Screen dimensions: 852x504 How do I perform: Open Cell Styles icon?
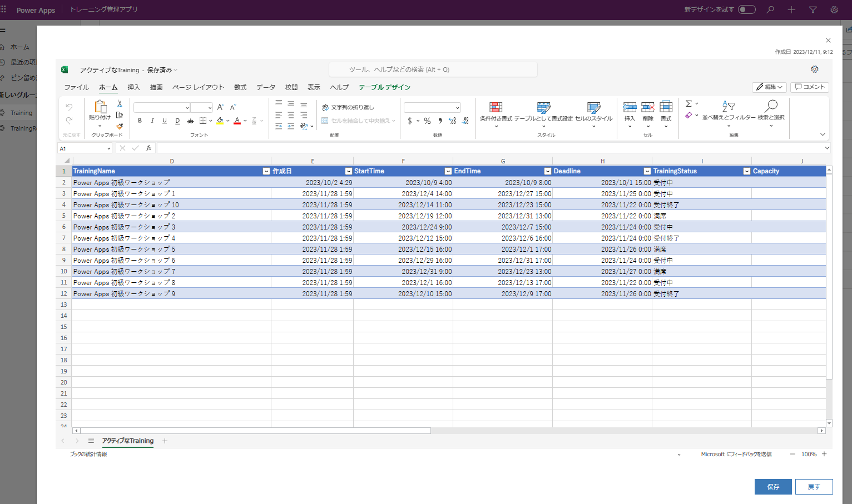point(593,107)
